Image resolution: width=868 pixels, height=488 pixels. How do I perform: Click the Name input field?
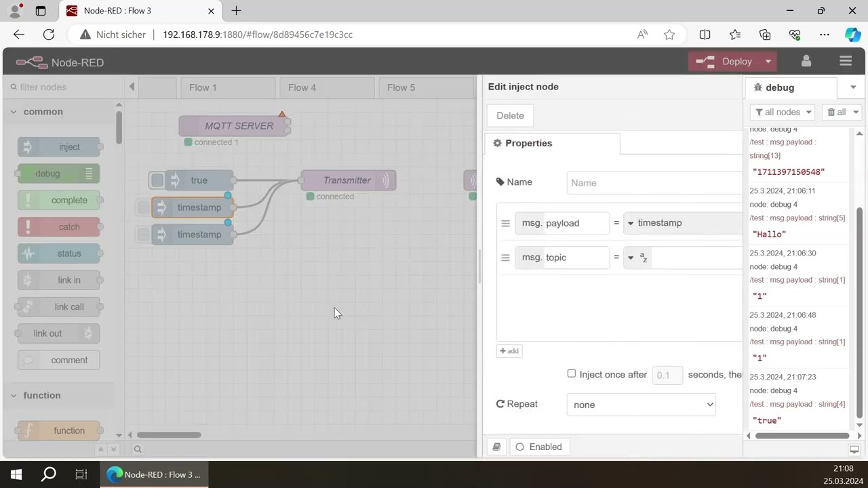[654, 182]
